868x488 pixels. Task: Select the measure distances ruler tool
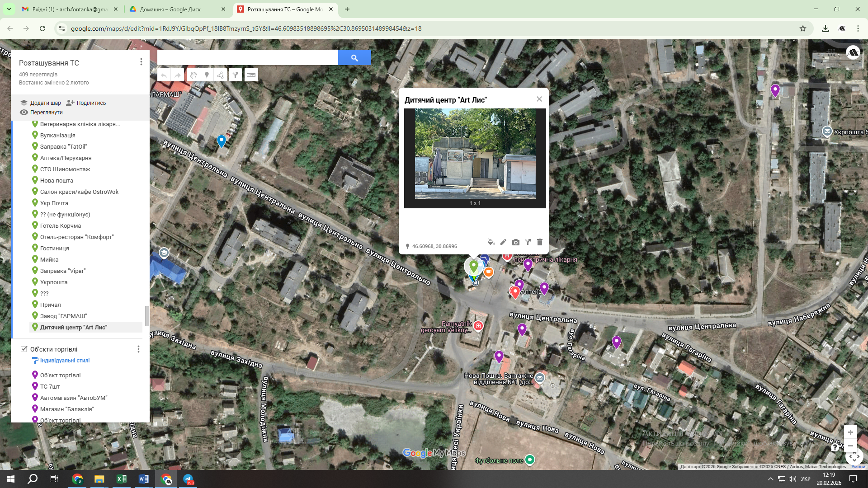pyautogui.click(x=251, y=75)
